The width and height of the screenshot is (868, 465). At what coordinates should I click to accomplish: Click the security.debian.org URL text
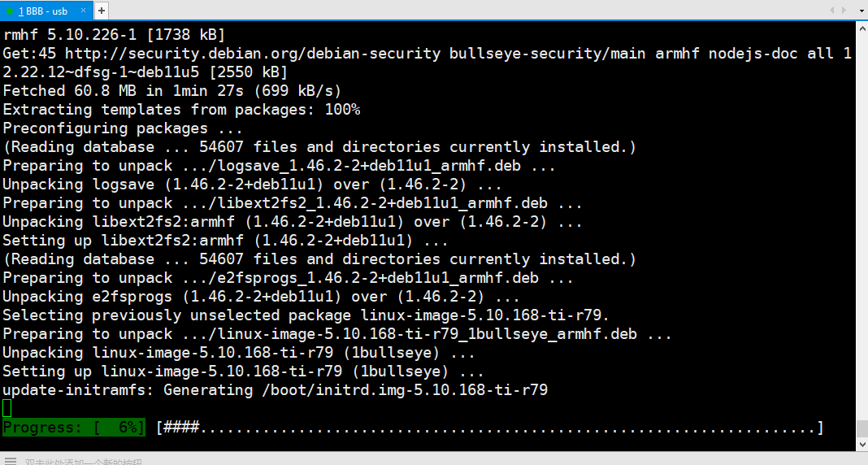click(x=253, y=53)
